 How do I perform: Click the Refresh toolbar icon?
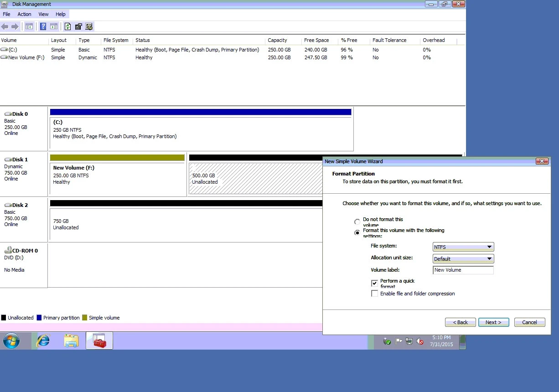67,26
